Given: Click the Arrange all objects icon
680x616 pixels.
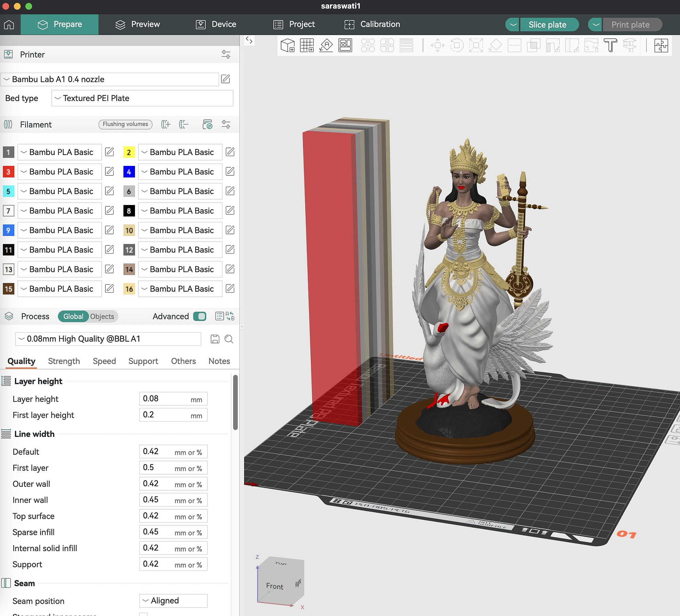Looking at the screenshot, I should coord(345,45).
